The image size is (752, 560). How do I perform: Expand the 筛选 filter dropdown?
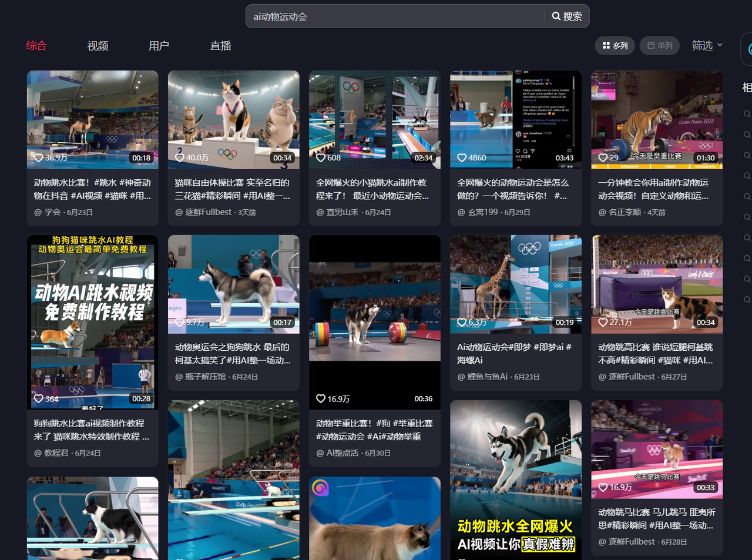point(707,45)
